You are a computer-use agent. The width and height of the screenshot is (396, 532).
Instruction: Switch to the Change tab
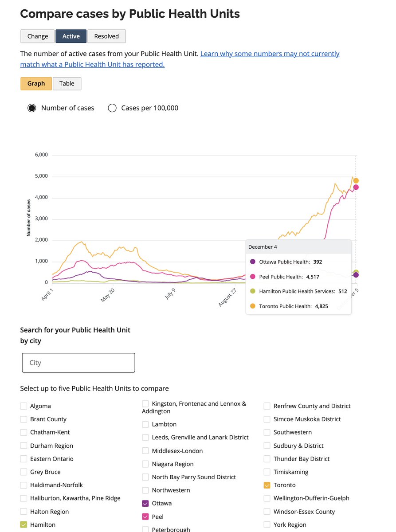point(37,36)
